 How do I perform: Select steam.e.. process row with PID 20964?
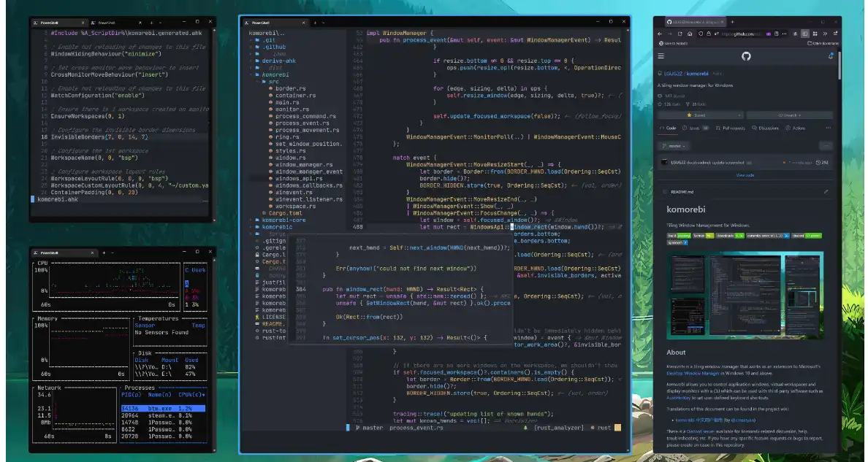[x=163, y=415]
